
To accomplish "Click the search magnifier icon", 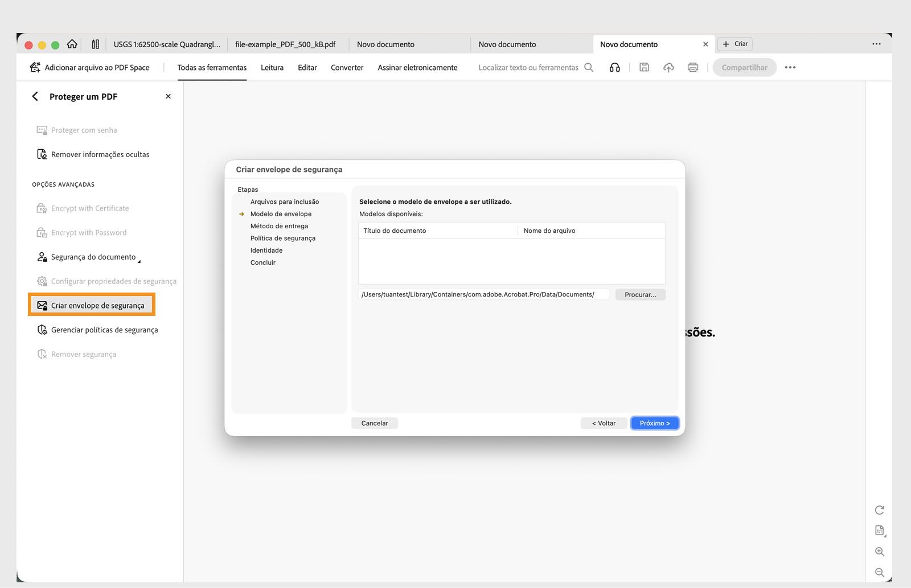I will tap(589, 67).
